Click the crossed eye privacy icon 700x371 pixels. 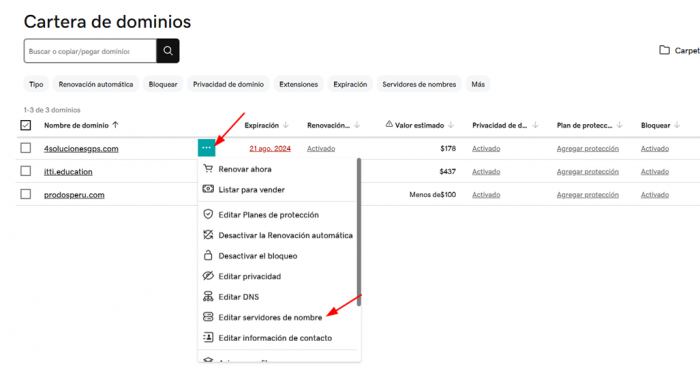208,276
